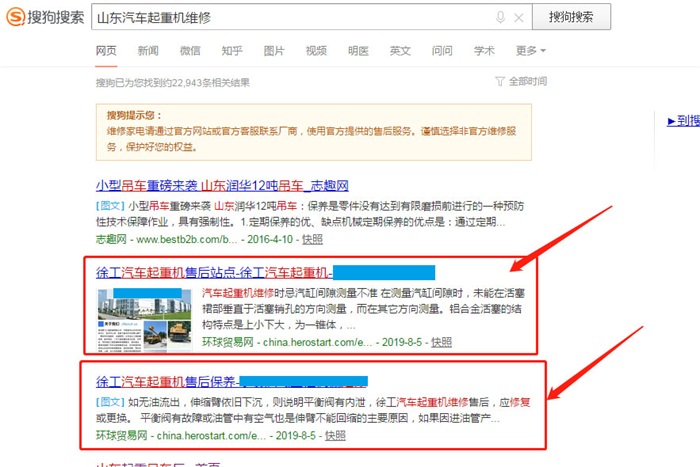Open the 微信 tab

[190, 51]
